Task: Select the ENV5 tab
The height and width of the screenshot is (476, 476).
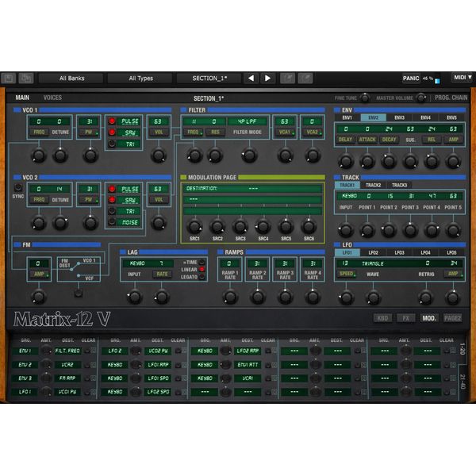Action: tap(451, 117)
